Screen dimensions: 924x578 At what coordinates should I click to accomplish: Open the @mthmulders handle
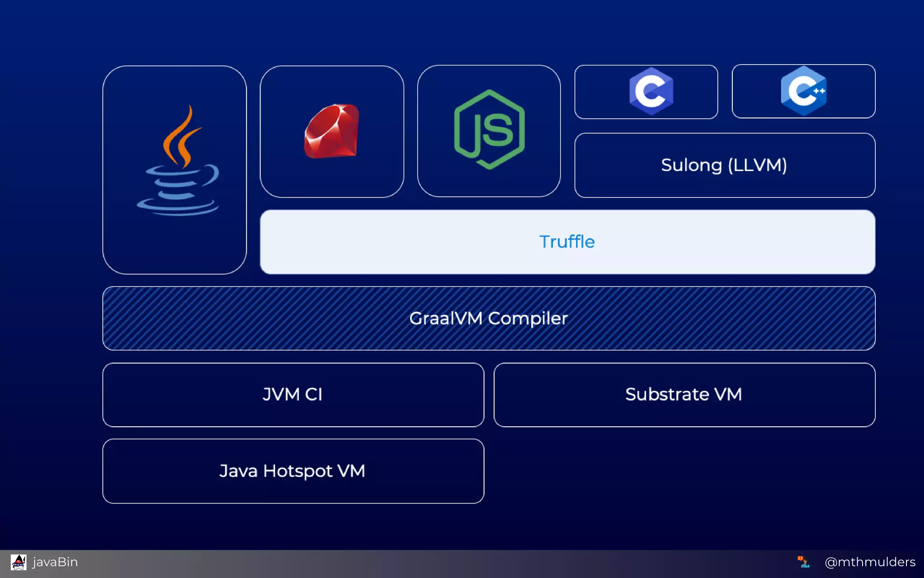(869, 562)
